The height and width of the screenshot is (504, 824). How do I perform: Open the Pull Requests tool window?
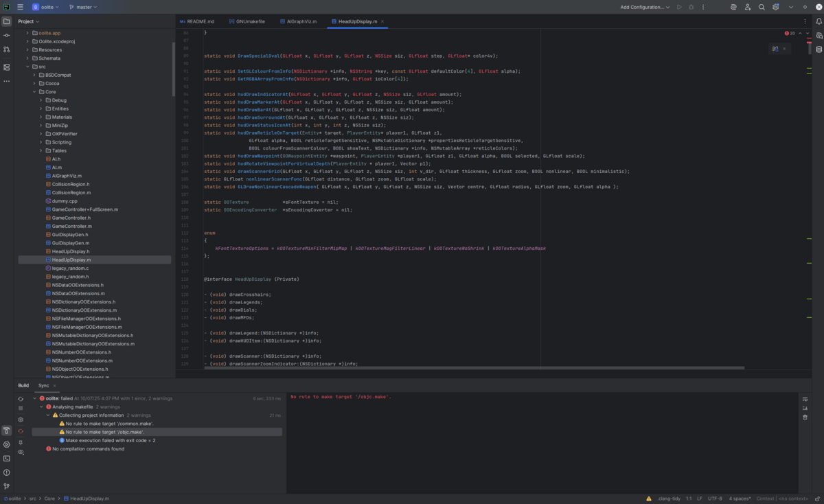7,49
